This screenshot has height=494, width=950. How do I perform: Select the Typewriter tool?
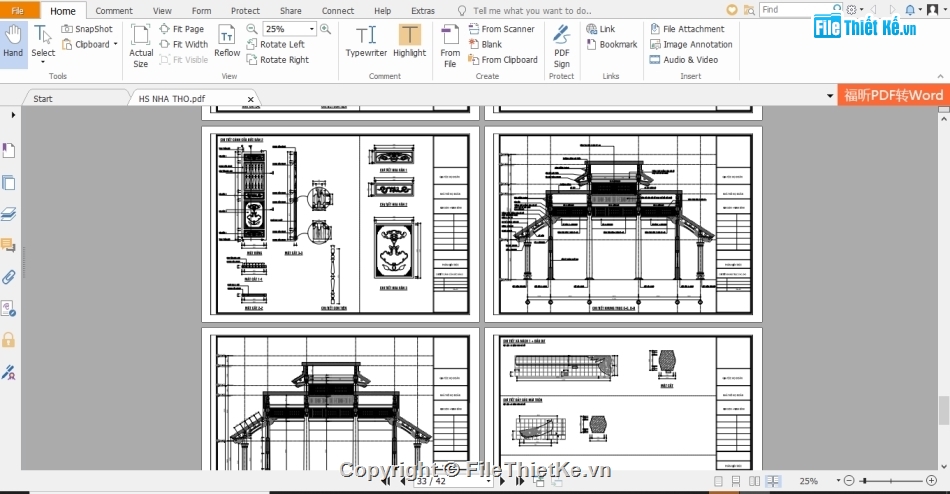366,41
